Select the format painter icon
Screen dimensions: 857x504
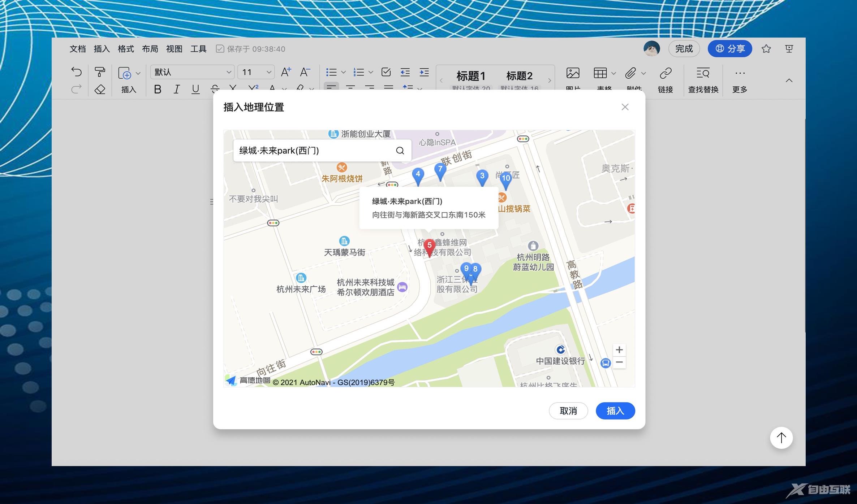point(100,72)
